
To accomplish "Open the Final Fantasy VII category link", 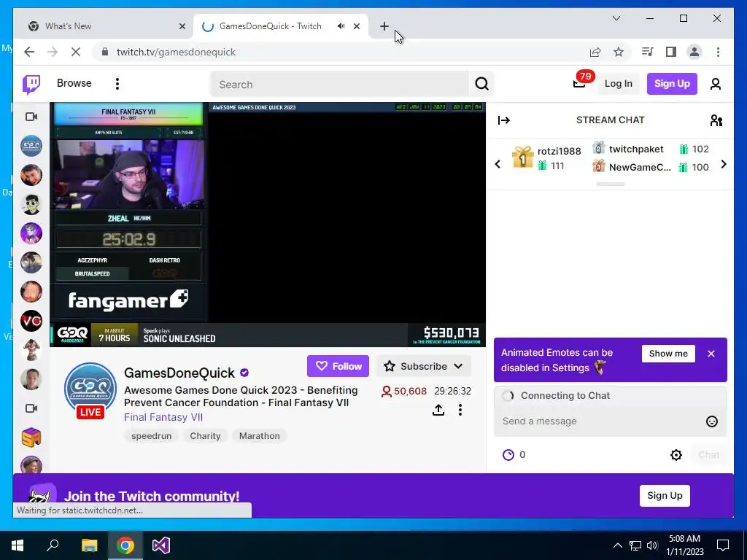I will click(163, 417).
